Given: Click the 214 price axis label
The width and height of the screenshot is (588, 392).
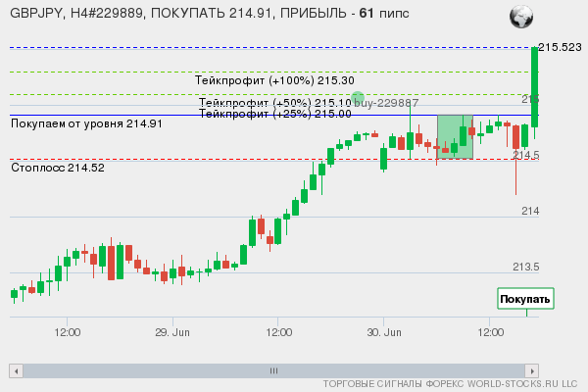Looking at the screenshot, I should click(x=530, y=212).
